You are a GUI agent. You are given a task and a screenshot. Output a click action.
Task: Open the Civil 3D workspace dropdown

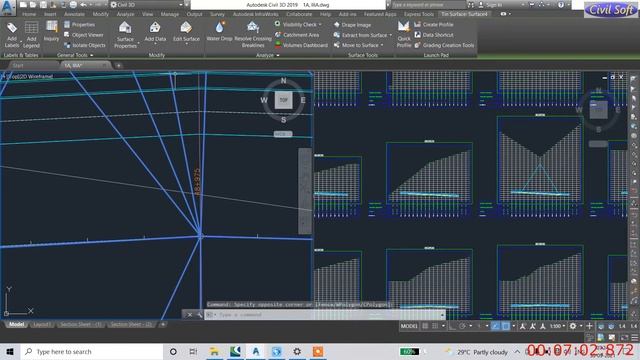(147, 5)
